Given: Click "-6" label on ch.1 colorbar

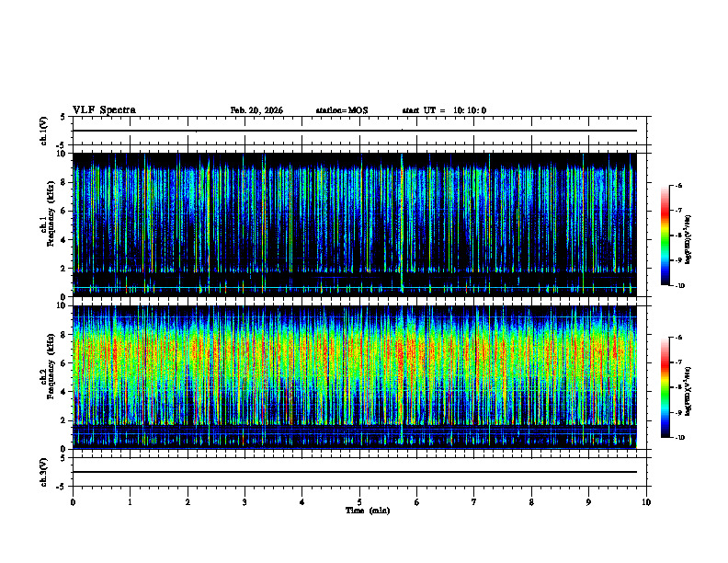Looking at the screenshot, I should (x=678, y=185).
